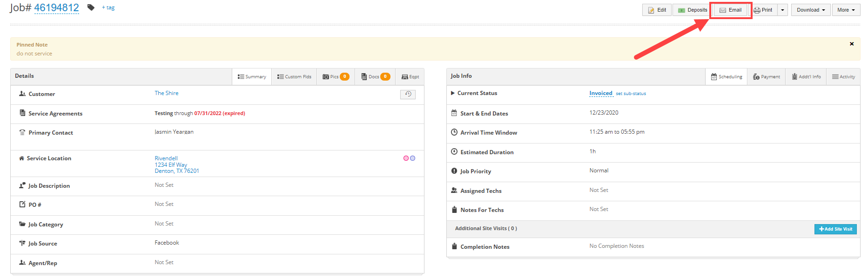Click the Testing service agreement text
The height and width of the screenshot is (280, 868).
[x=164, y=113]
